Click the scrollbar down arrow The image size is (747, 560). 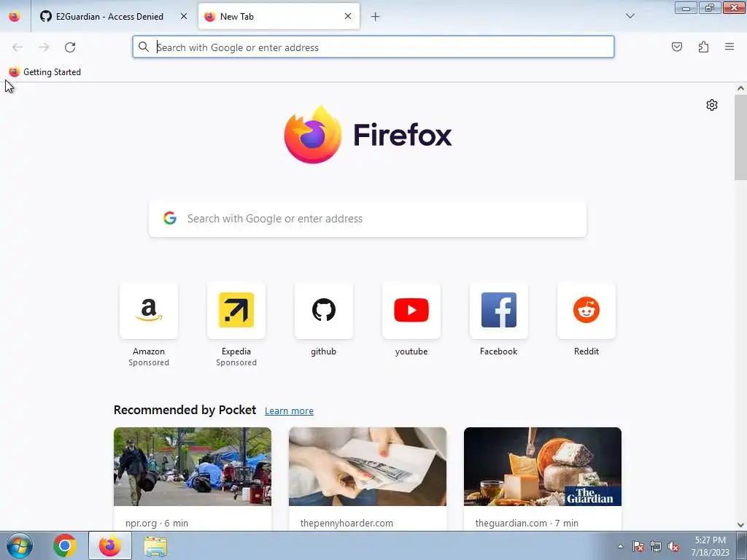(740, 525)
